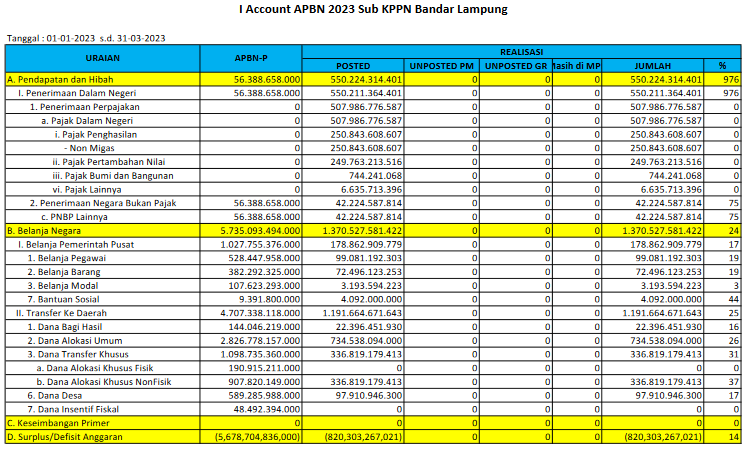Click row '1. Dana Bagi Hasil'
This screenshot has width=748, height=451.
tap(373, 327)
